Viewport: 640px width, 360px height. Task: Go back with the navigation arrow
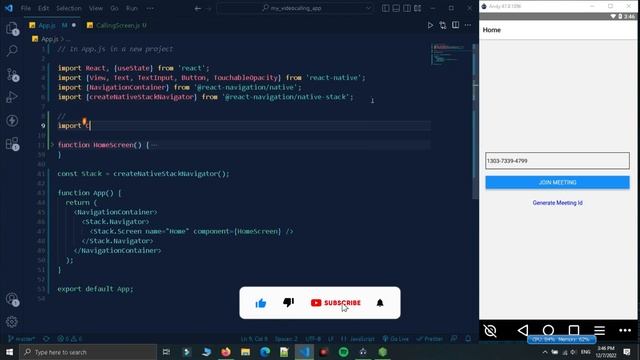click(198, 8)
